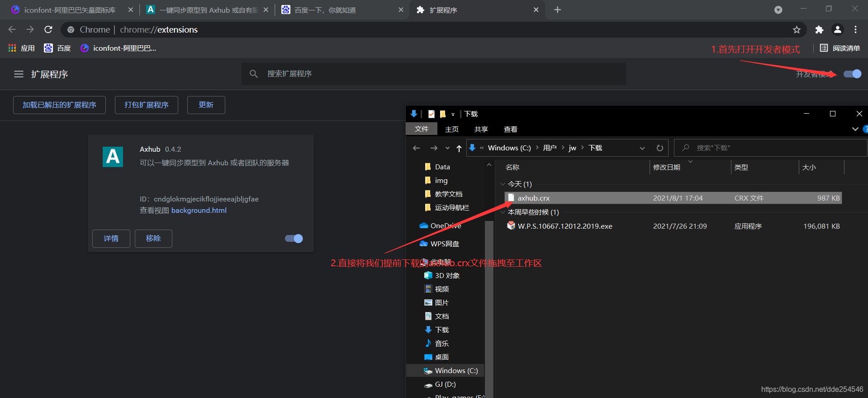Viewport: 868px width, 398px height.
Task: Click Load unpacked extension button
Action: [59, 105]
